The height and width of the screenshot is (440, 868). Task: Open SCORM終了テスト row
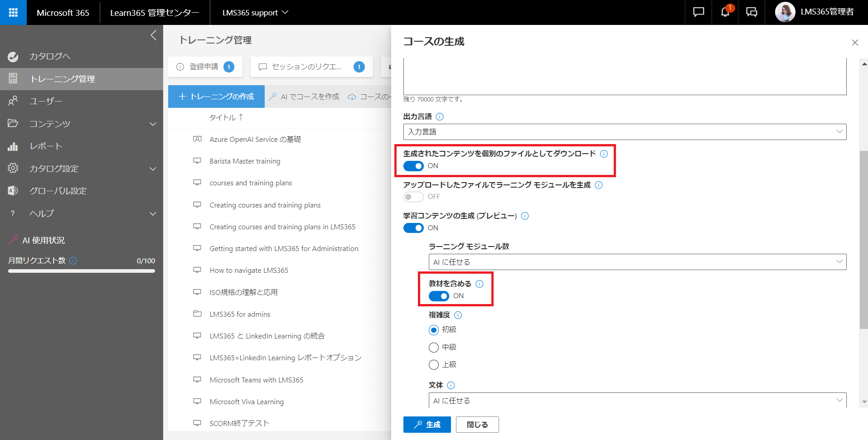(x=239, y=423)
